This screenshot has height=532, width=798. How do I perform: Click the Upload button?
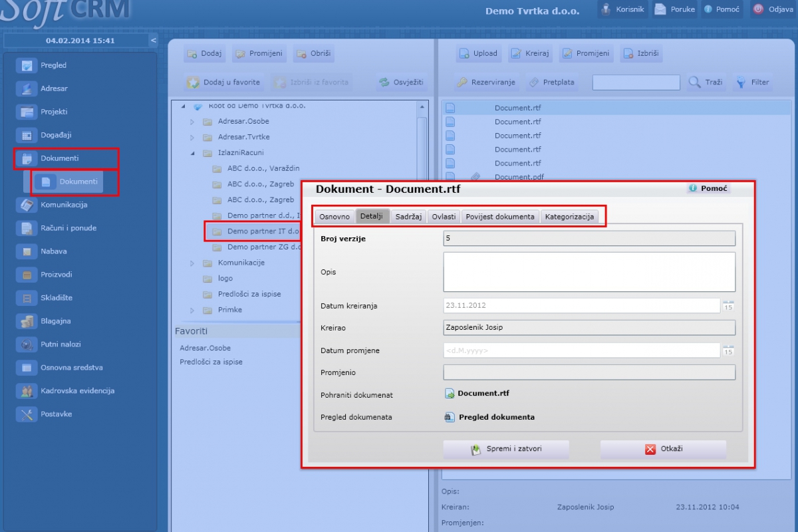(x=479, y=54)
